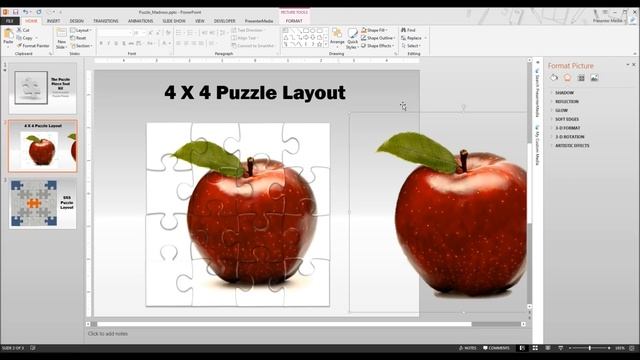Open the Slide Show ribbon tab
The width and height of the screenshot is (640, 360).
[x=174, y=21]
